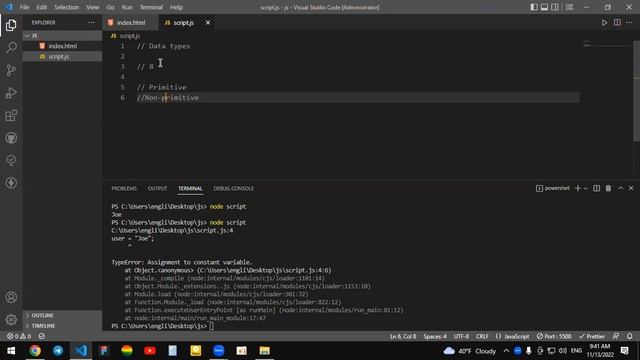Viewport: 640px width, 360px height.
Task: Toggle the panel layout icon
Action: 544,7
